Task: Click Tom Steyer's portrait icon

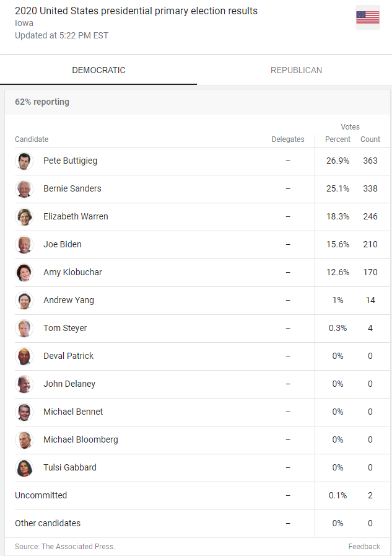Action: coord(24,329)
